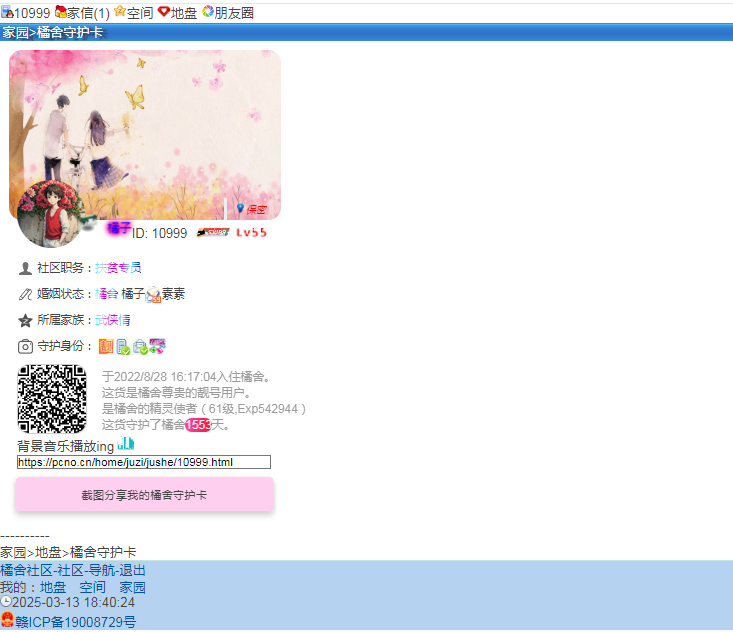Click the 武侠情 family link
The height and width of the screenshot is (632, 733).
point(113,320)
